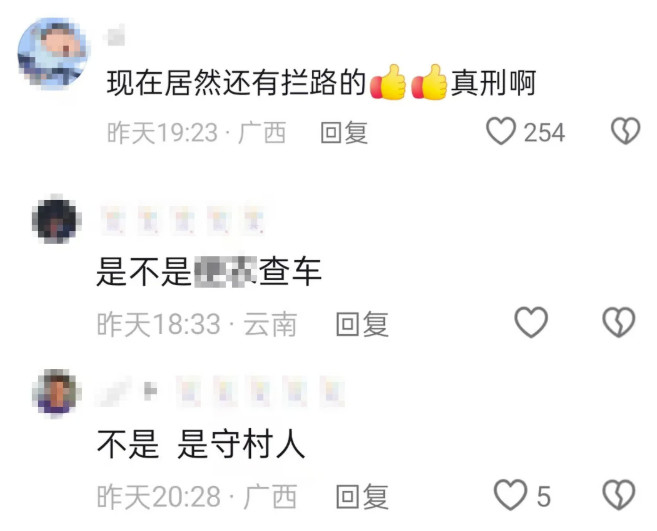Open the third commenter's avatar
Viewport: 657px width, 531px height.
pyautogui.click(x=57, y=393)
